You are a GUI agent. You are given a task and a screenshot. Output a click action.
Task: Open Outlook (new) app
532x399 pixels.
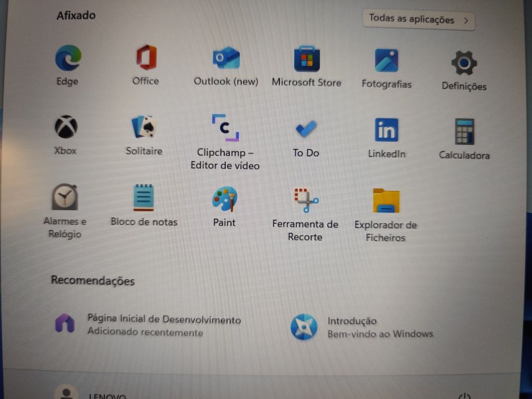click(x=226, y=58)
